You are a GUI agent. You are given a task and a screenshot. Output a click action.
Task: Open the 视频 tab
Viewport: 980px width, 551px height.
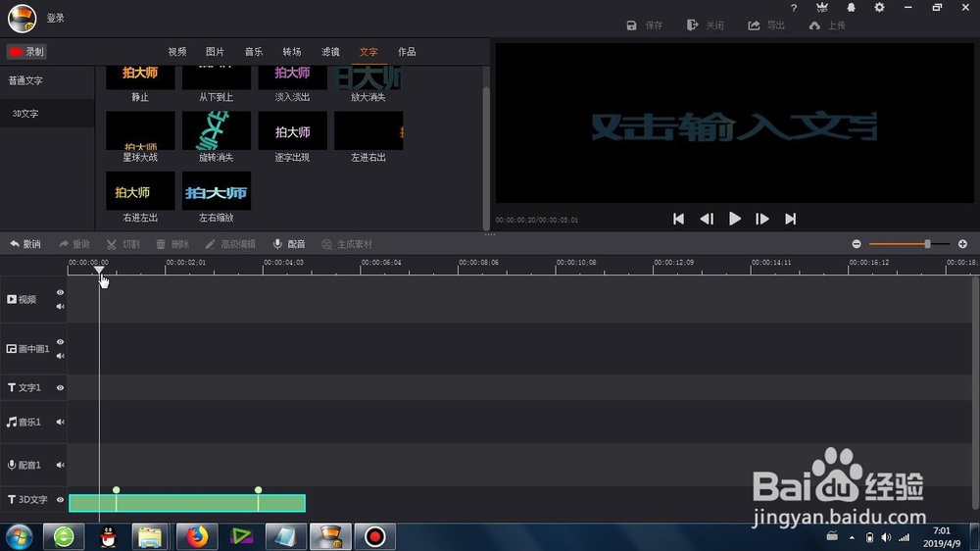pos(177,52)
